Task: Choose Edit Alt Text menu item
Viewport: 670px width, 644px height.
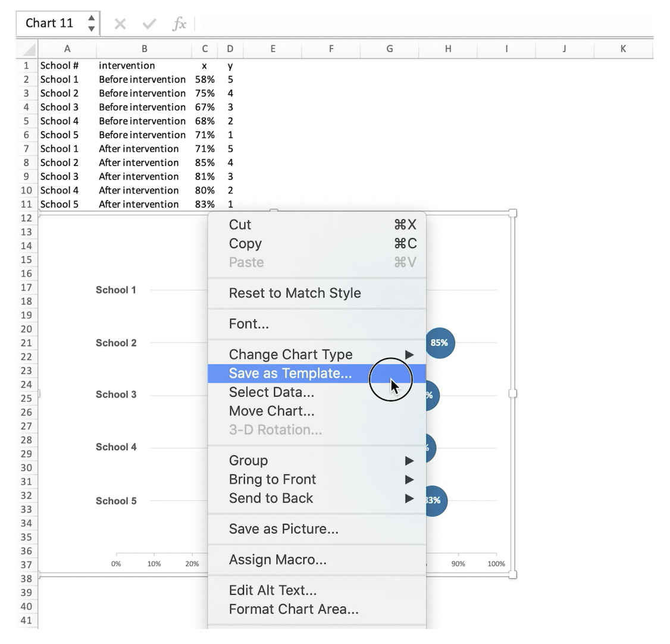Action: 273,590
